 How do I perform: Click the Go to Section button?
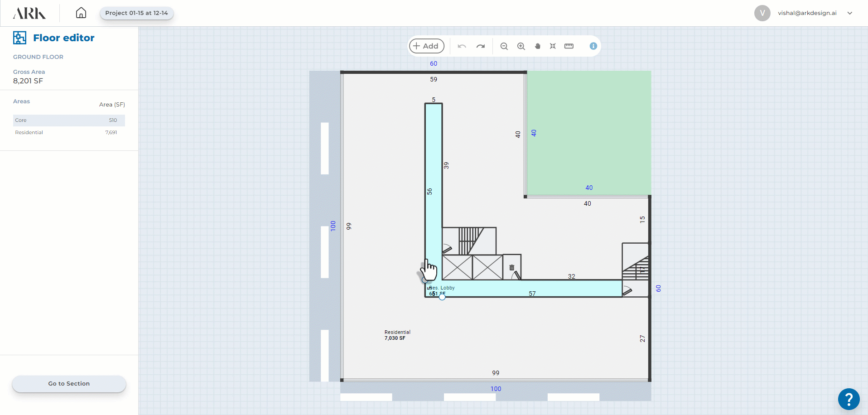pyautogui.click(x=69, y=384)
